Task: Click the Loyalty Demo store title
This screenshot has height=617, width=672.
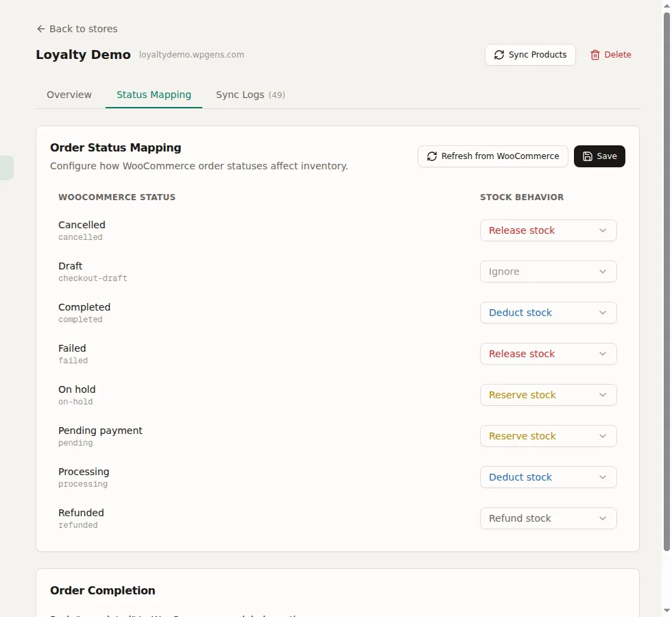Action: (83, 55)
